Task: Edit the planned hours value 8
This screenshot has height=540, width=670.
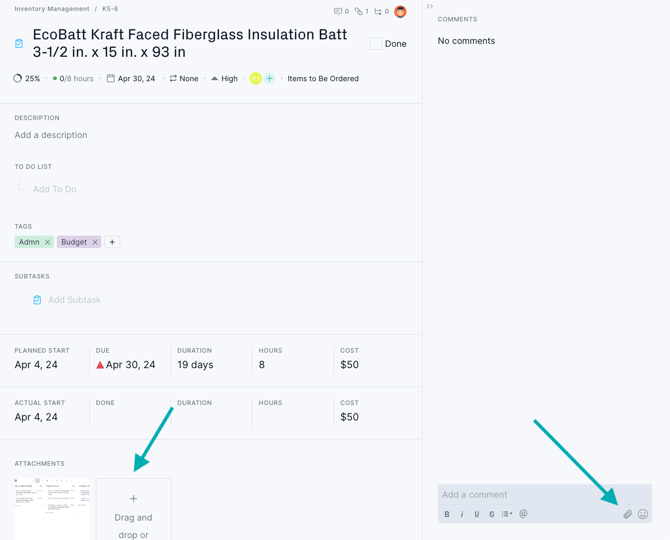Action: pos(262,365)
